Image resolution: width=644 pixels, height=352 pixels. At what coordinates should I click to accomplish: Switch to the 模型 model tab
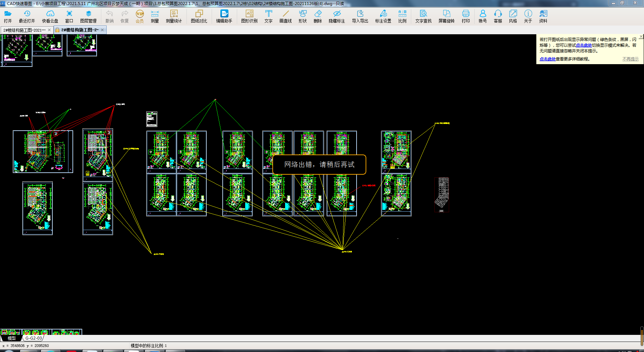pos(11,338)
